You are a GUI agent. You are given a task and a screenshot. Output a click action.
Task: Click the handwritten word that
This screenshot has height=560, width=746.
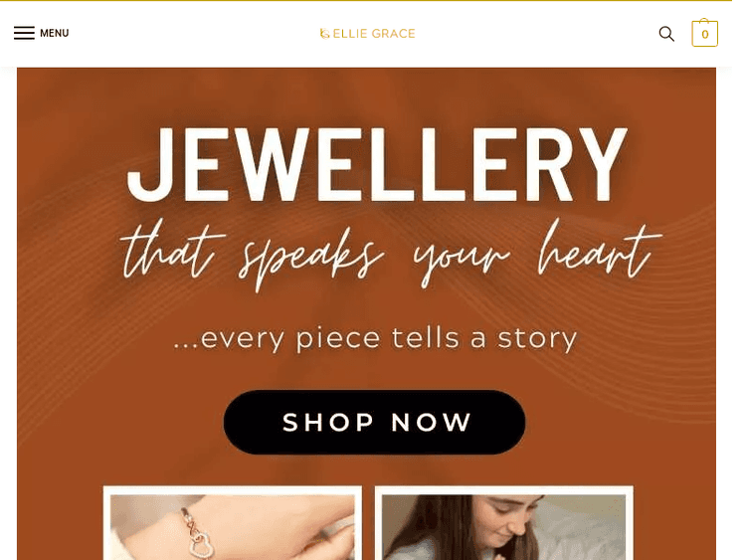pos(172,250)
